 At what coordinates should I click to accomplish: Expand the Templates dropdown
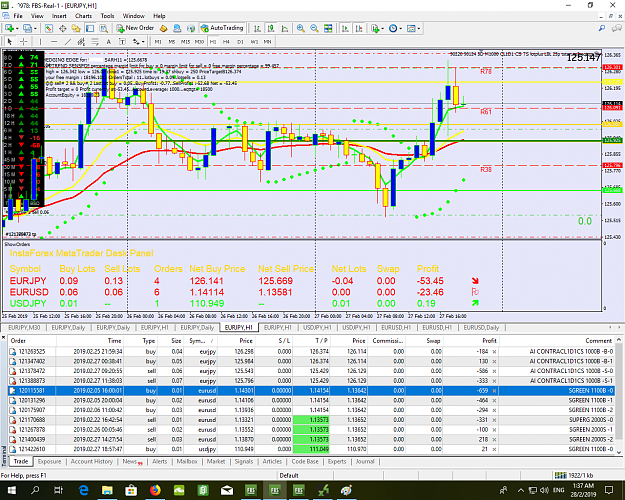pyautogui.click(x=419, y=29)
